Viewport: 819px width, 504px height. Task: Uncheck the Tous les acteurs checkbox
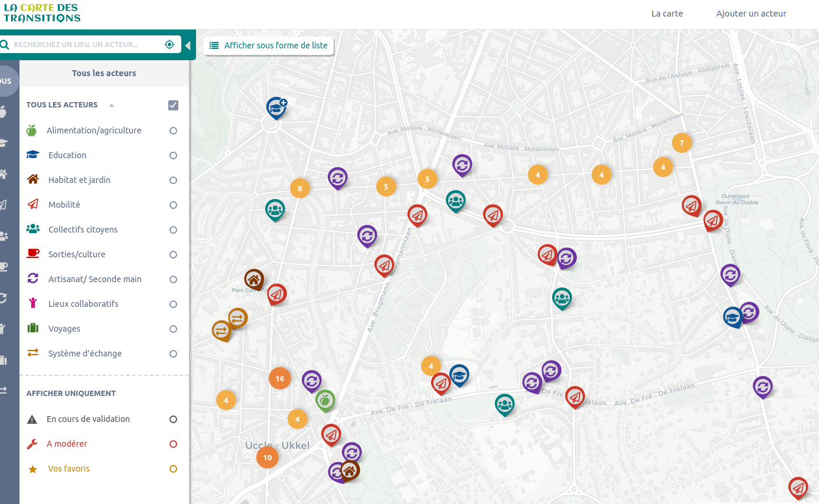[173, 105]
